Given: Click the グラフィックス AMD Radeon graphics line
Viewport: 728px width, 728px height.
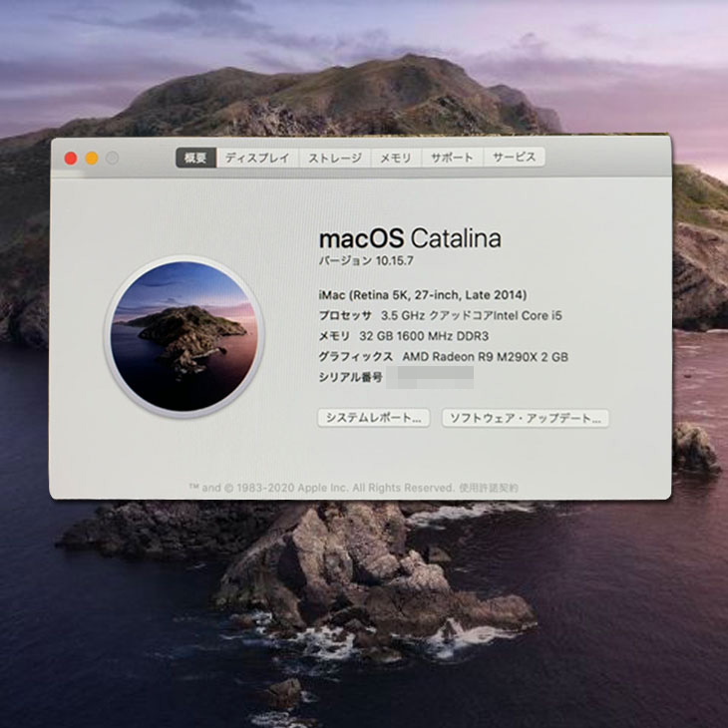Looking at the screenshot, I should coord(443,356).
